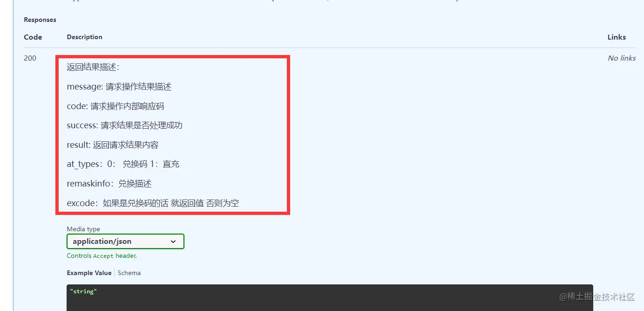
Task: Click the at_types 兑换码/直充 description line
Action: [123, 164]
